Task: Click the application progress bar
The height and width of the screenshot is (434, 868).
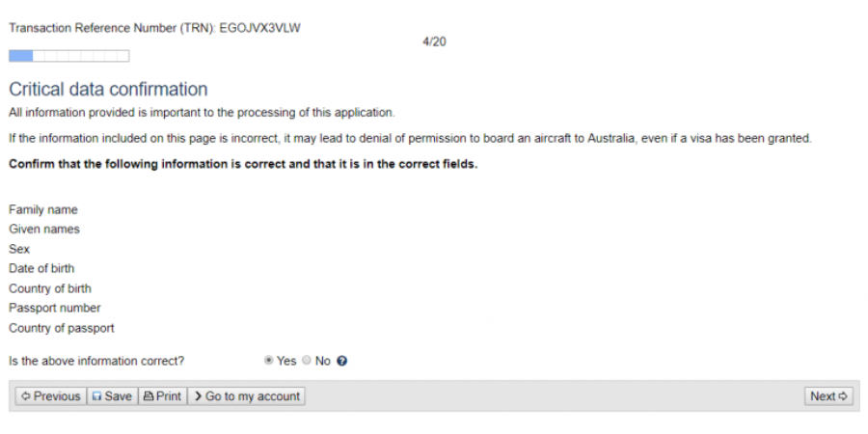Action: pyautogui.click(x=68, y=56)
